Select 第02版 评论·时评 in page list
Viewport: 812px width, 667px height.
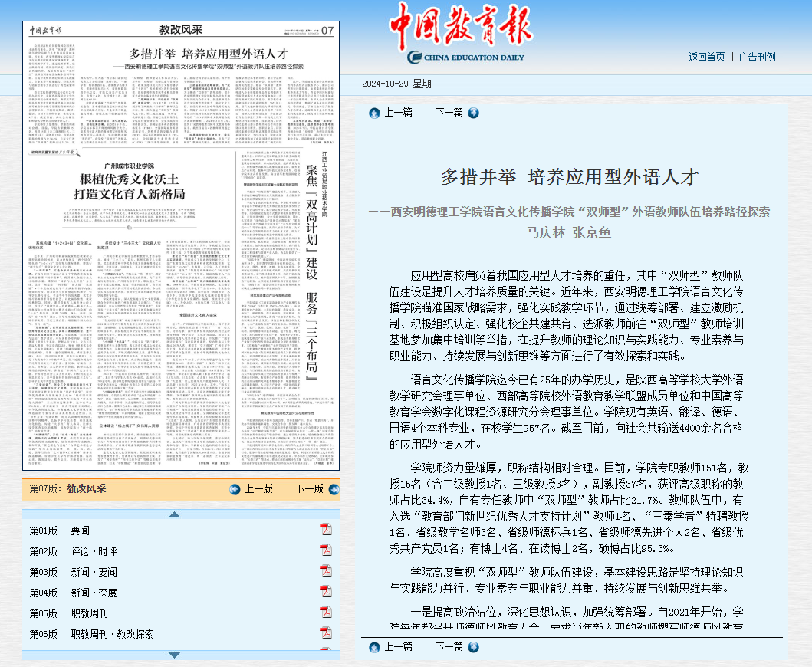click(x=74, y=551)
